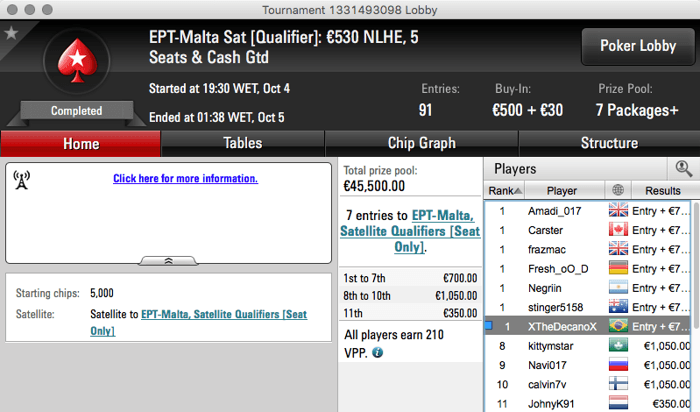Click the '8th to 10th' payout row
Image resolution: width=700 pixels, height=412 pixels.
(x=410, y=295)
